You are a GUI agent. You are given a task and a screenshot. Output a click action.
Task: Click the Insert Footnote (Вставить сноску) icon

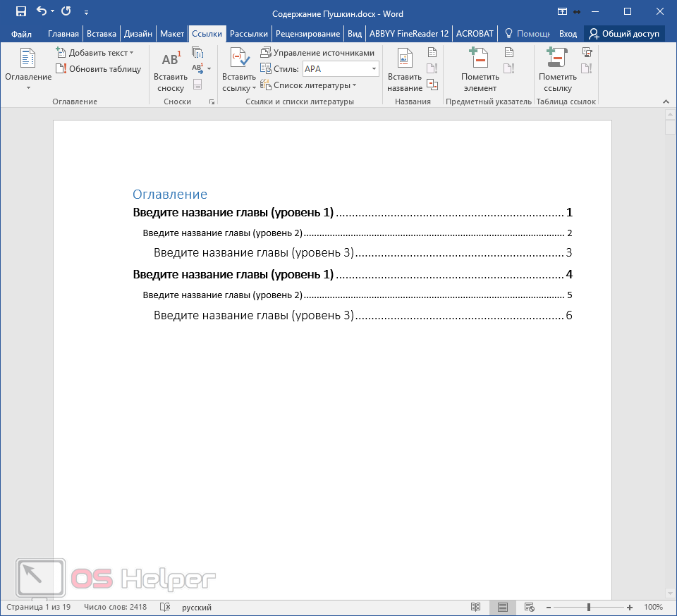[171, 61]
